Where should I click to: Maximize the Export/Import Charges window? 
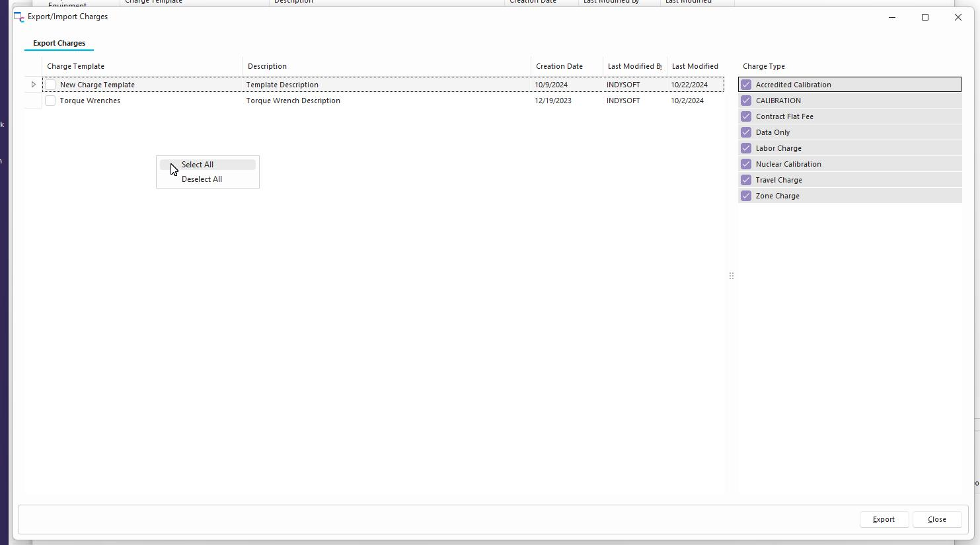pos(925,17)
